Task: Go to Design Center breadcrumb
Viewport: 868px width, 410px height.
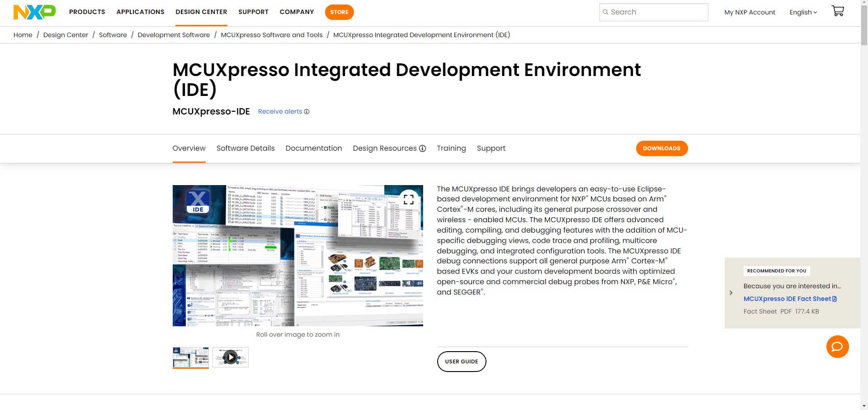Action: coord(66,35)
